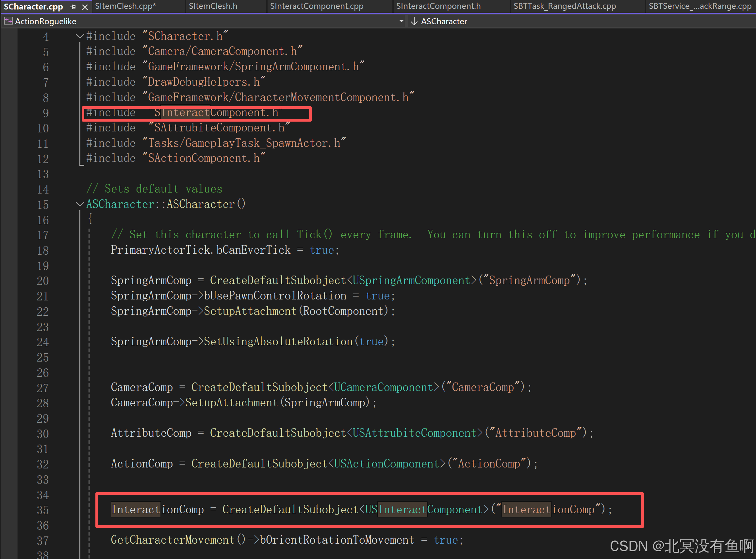The height and width of the screenshot is (559, 756).
Task: Click the SInteractComponent.h include text
Action: 216,113
